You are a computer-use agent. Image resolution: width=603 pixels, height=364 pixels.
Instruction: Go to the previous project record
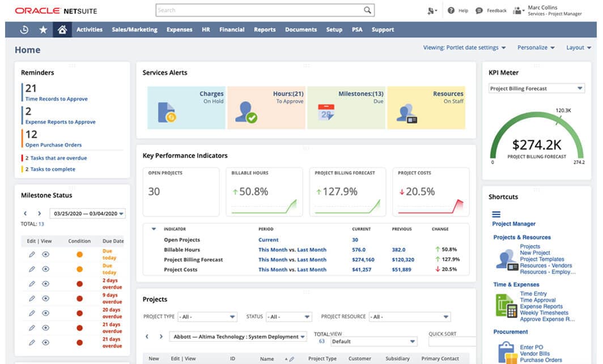tap(147, 337)
